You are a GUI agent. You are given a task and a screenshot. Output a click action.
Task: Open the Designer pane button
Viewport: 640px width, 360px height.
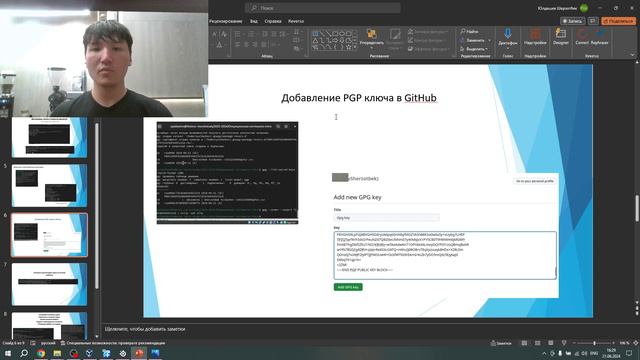tap(561, 37)
